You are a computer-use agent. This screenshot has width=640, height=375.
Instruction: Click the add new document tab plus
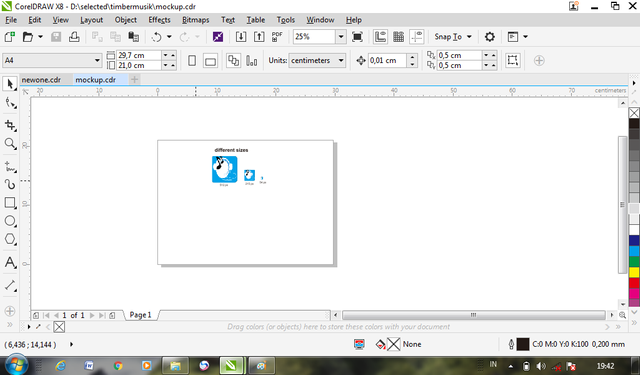pos(134,80)
